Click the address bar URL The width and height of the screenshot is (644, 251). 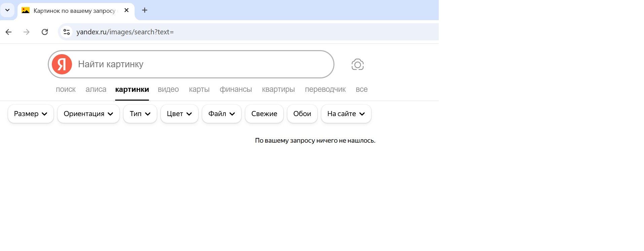[x=125, y=32]
